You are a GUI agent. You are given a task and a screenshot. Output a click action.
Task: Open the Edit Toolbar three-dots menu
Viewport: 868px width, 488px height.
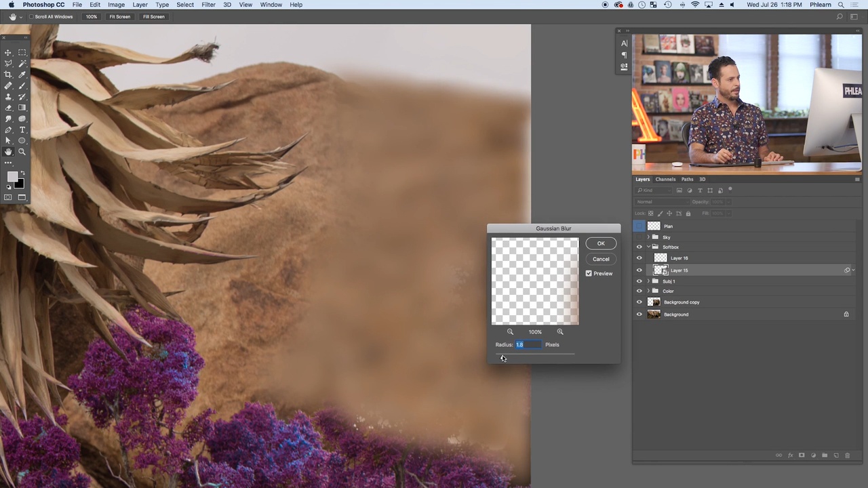click(8, 163)
